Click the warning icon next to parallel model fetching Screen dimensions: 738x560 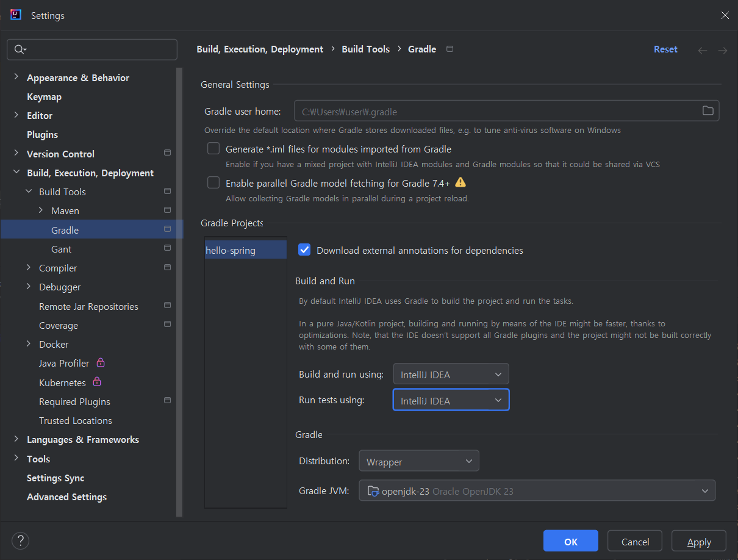(x=460, y=182)
